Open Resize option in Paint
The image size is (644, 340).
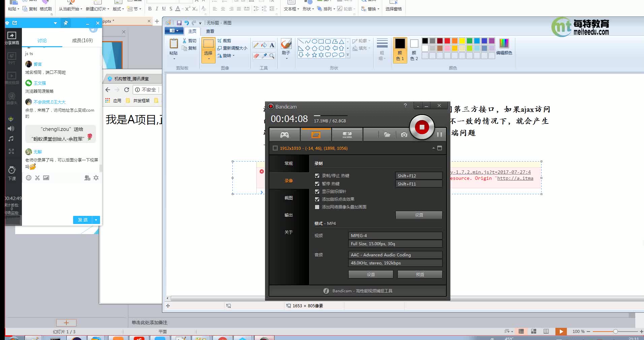[232, 48]
